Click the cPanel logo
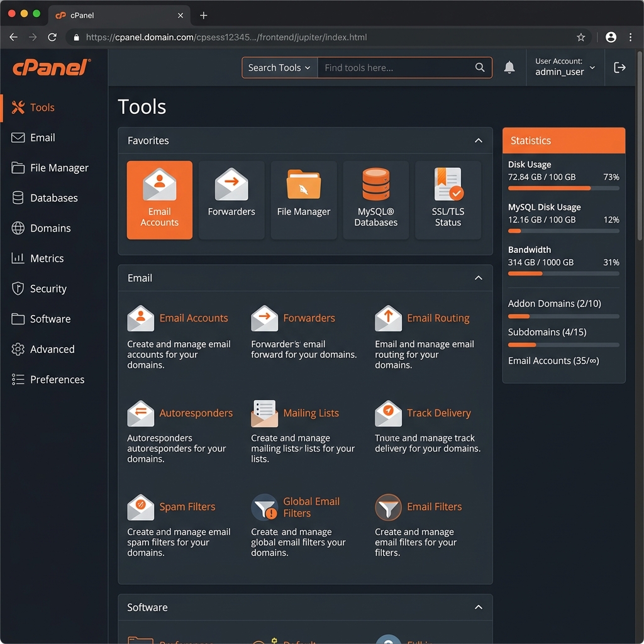The image size is (644, 644). pos(52,67)
